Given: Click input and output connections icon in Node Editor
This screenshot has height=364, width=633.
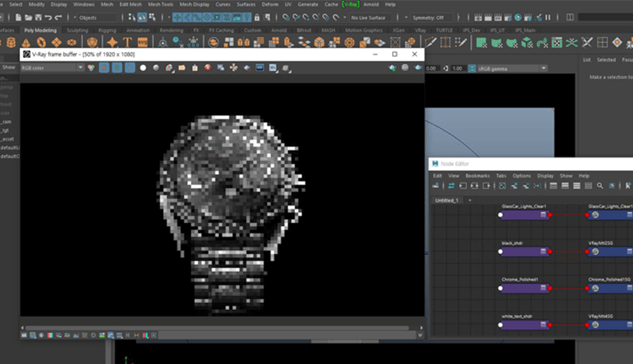Looking at the screenshot, I should (474, 186).
